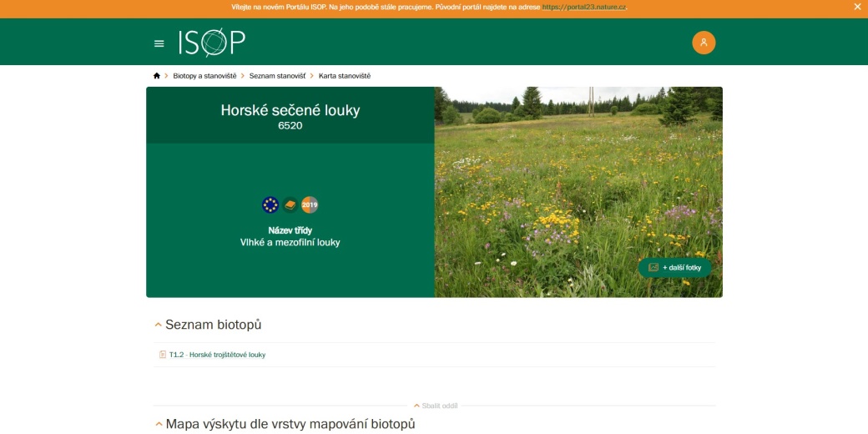Click the + další fotky button
This screenshot has width=868, height=434.
674,268
